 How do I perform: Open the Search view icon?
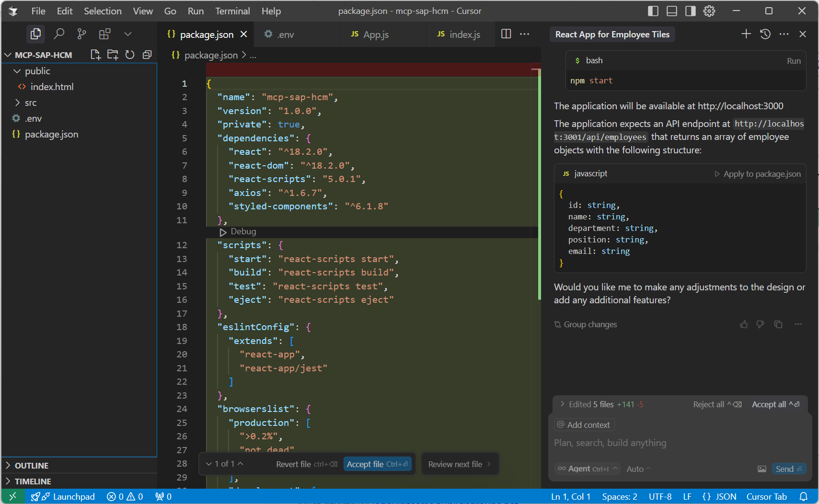tap(59, 34)
